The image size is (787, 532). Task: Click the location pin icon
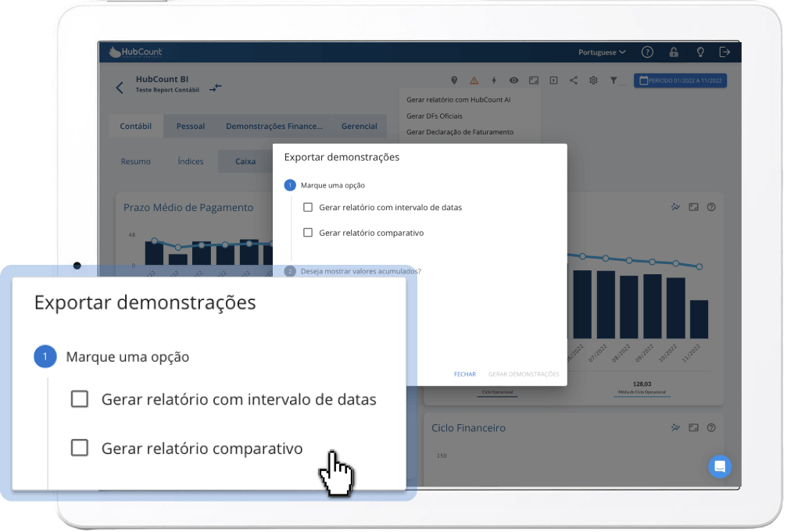454,80
